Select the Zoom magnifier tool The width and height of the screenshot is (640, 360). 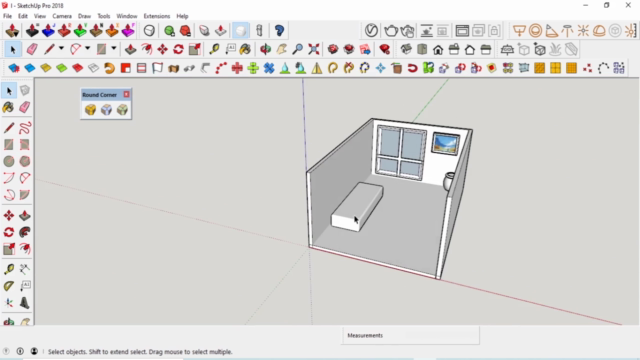[x=298, y=49]
